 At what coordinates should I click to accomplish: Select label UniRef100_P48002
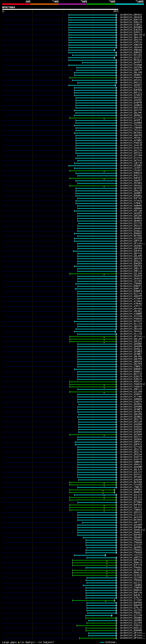click(131, 625)
